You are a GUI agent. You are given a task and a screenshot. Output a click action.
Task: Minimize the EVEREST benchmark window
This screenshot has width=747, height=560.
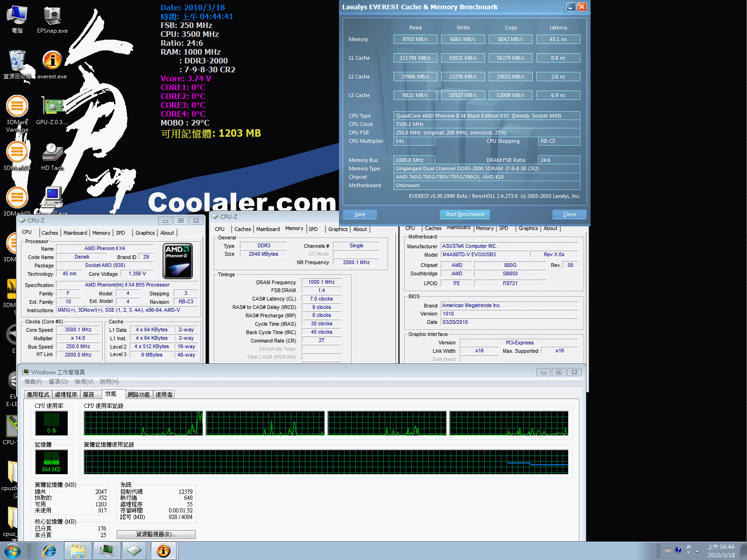coord(571,7)
